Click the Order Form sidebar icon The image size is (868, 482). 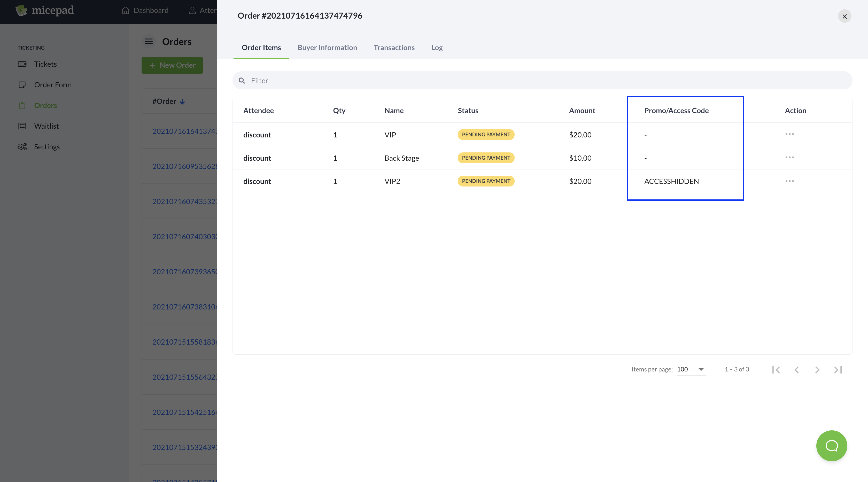[22, 84]
